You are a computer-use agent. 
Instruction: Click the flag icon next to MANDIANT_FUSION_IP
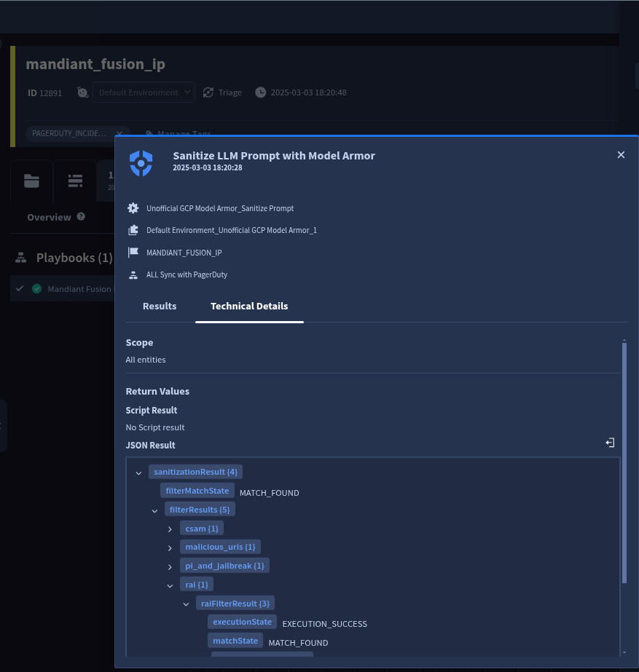tap(133, 253)
